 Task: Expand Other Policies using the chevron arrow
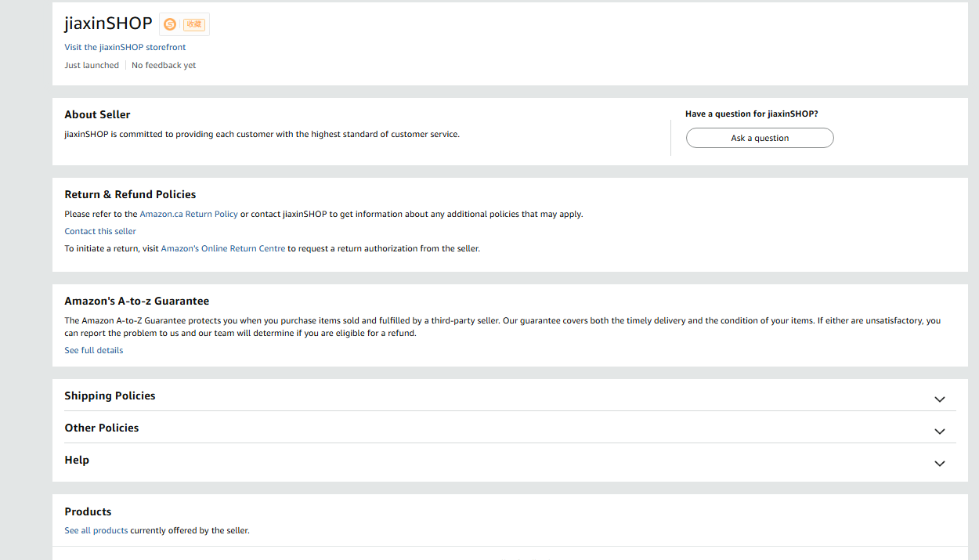(x=939, y=432)
